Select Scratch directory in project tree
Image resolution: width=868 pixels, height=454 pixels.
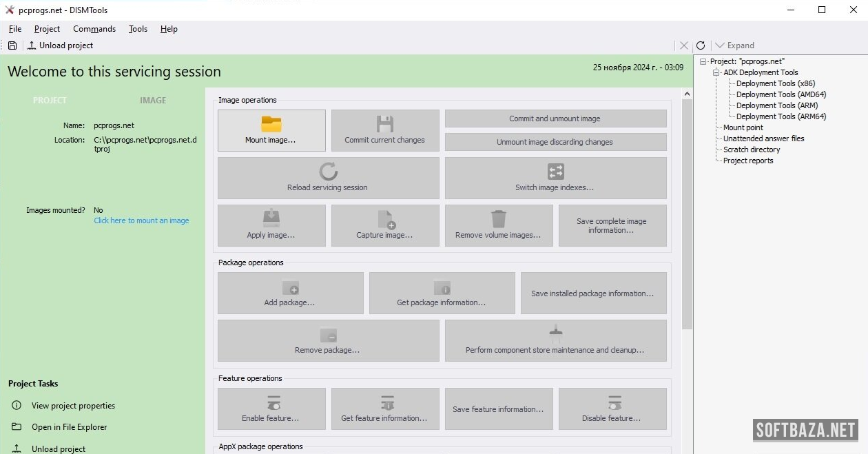point(751,149)
